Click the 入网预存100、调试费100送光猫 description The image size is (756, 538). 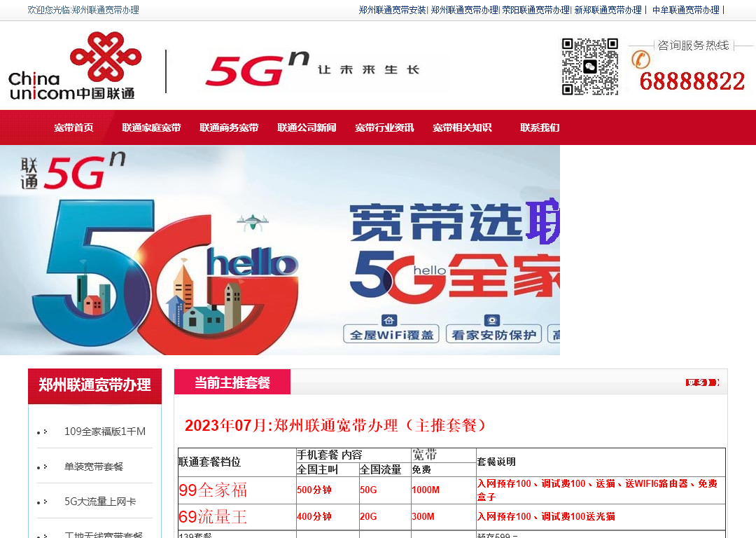point(546,516)
